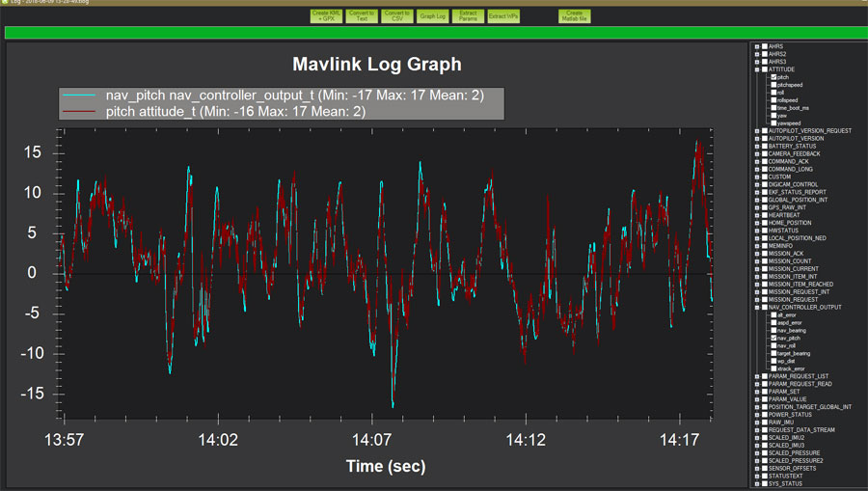Tick the wp_dist checkbox
868x491 pixels.
(773, 361)
